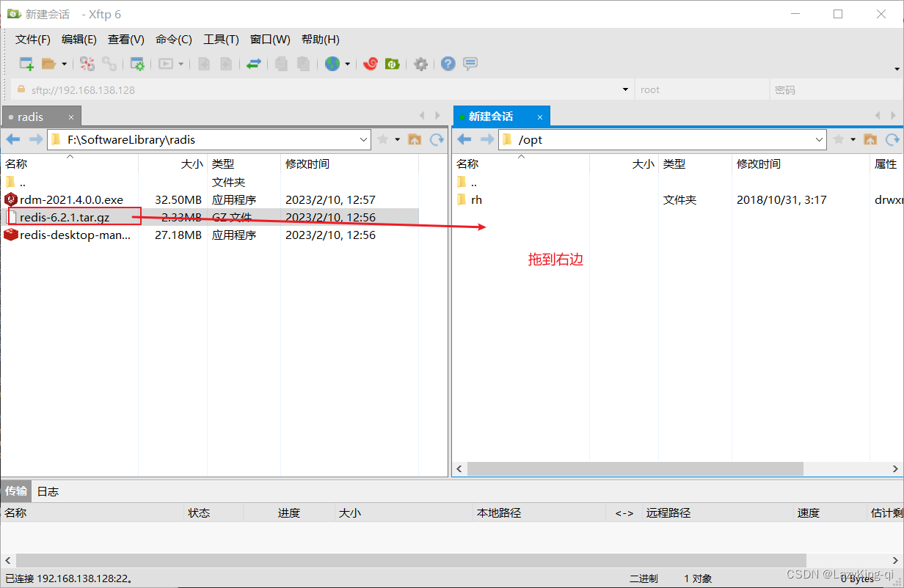The width and height of the screenshot is (904, 588).
Task: Open the 窗口(W) menu
Action: tap(270, 40)
